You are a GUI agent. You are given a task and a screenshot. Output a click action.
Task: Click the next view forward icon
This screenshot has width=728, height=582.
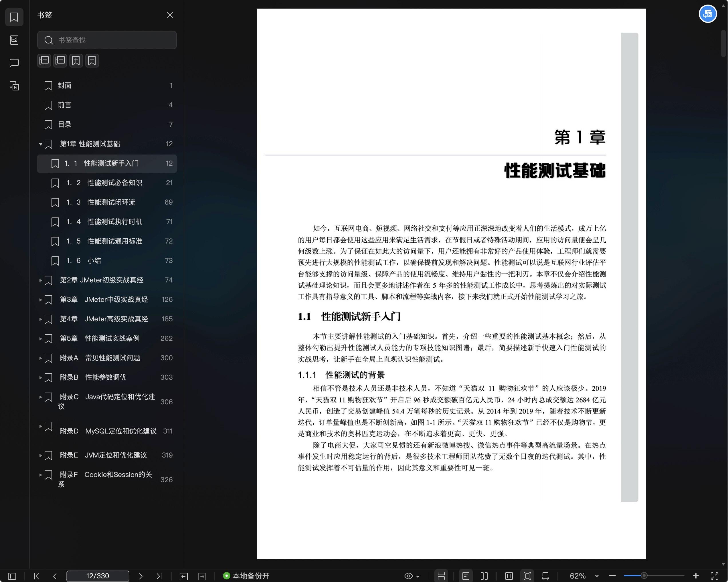pyautogui.click(x=202, y=576)
